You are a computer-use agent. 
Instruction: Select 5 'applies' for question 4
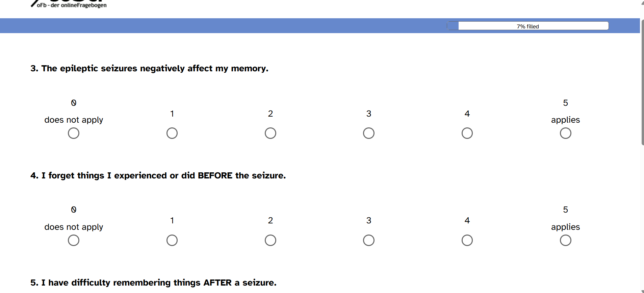565,240
